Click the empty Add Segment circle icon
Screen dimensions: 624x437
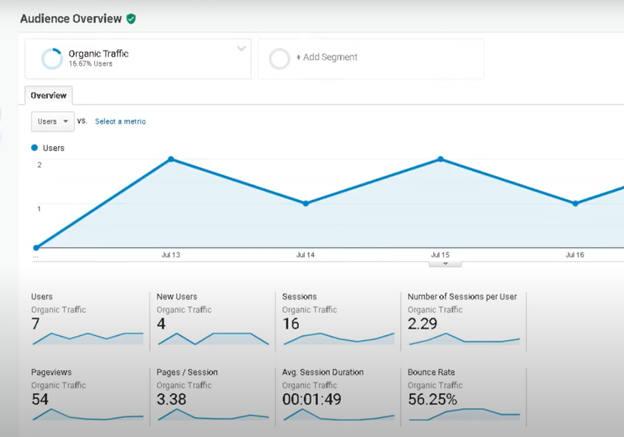pyautogui.click(x=280, y=59)
